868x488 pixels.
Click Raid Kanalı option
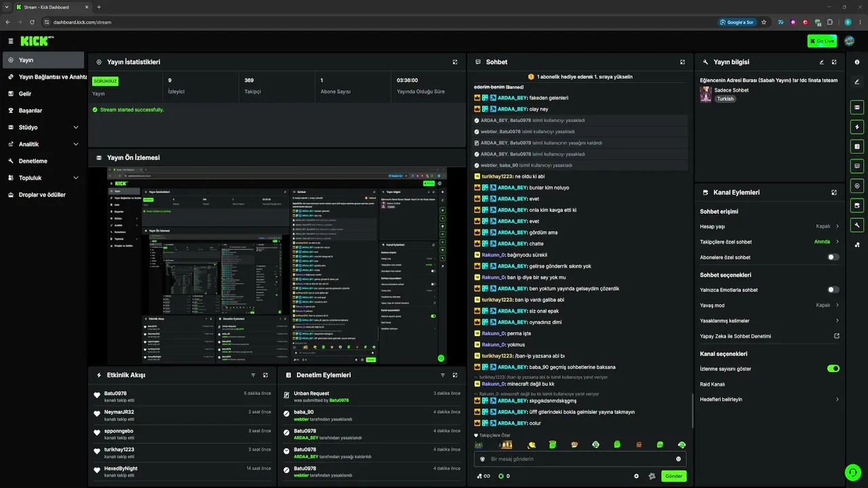[713, 384]
